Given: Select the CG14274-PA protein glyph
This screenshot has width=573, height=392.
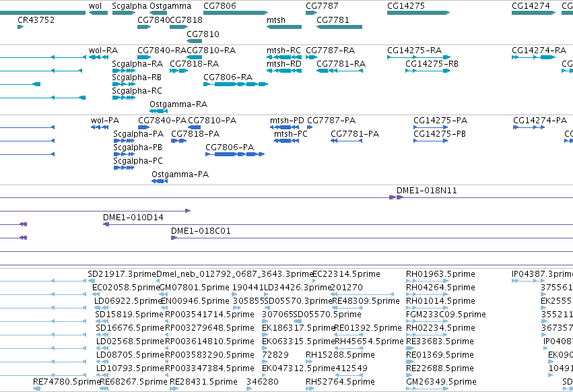Looking at the screenshot, I should tap(529, 127).
